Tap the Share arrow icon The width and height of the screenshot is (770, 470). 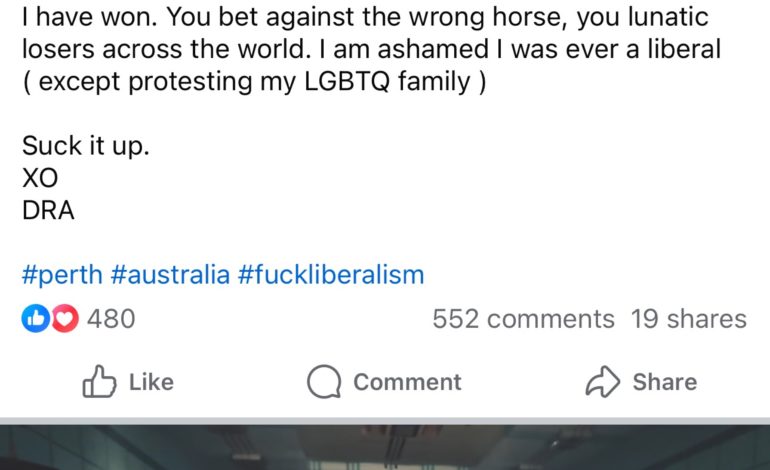pos(603,382)
